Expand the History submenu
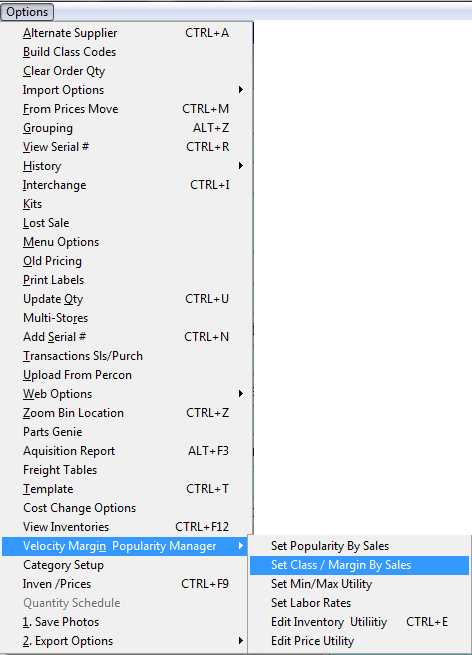This screenshot has height=655, width=472. (125, 166)
